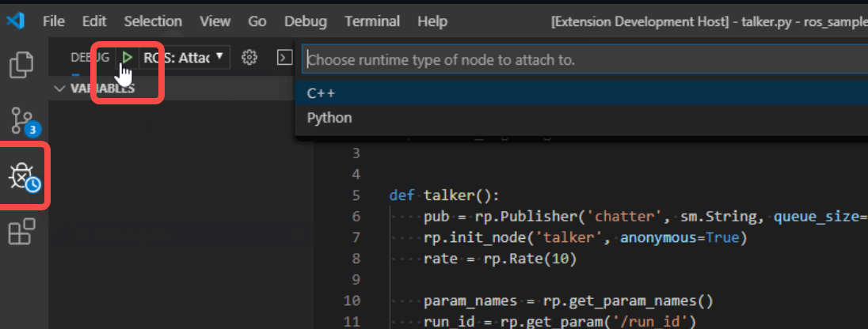
Task: Click line number 10 in gutter
Action: click(x=351, y=301)
